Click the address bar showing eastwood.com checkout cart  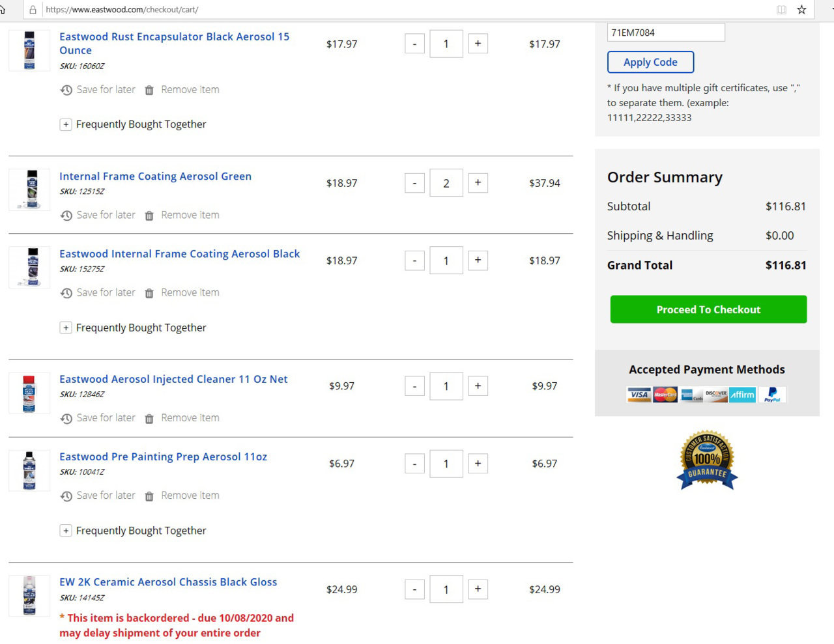tap(407, 10)
